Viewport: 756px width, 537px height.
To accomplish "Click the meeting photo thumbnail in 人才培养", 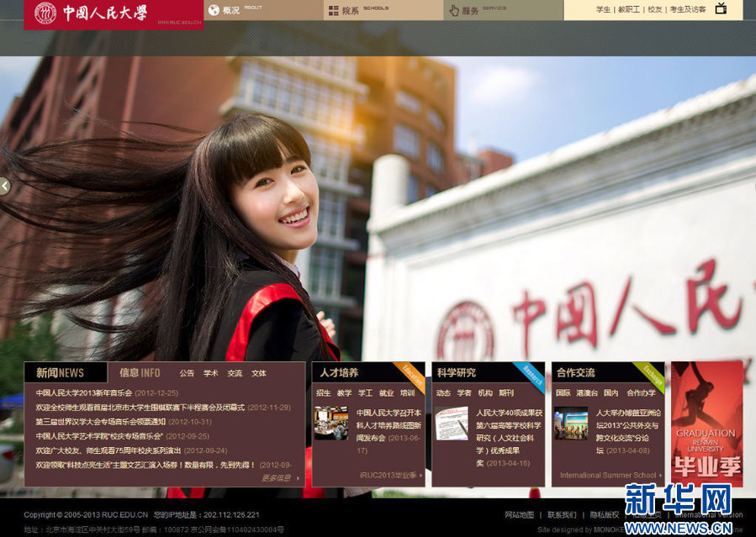I will [330, 423].
